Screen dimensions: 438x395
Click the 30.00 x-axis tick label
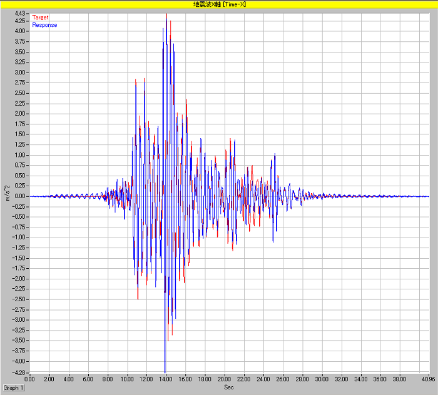tap(322, 379)
